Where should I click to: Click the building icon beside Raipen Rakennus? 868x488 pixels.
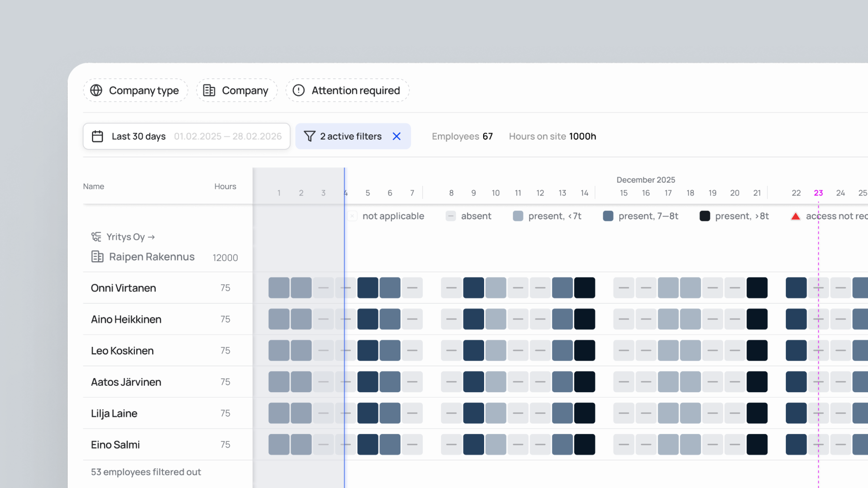(97, 257)
